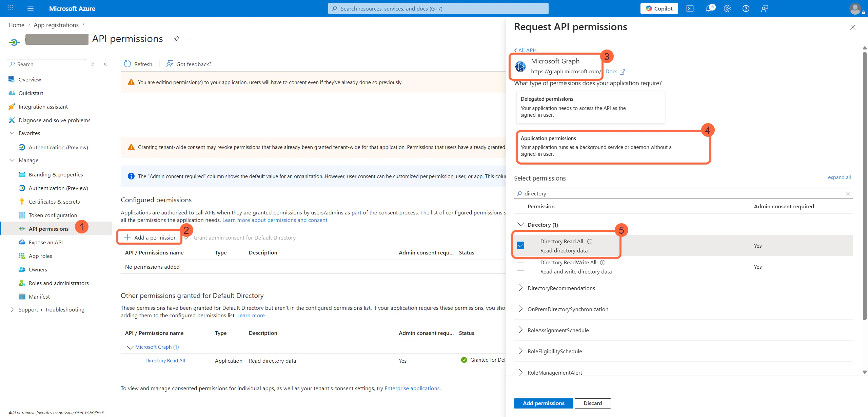Close the Request API permissions panel
Viewport: 868px width, 417px height.
point(853,27)
